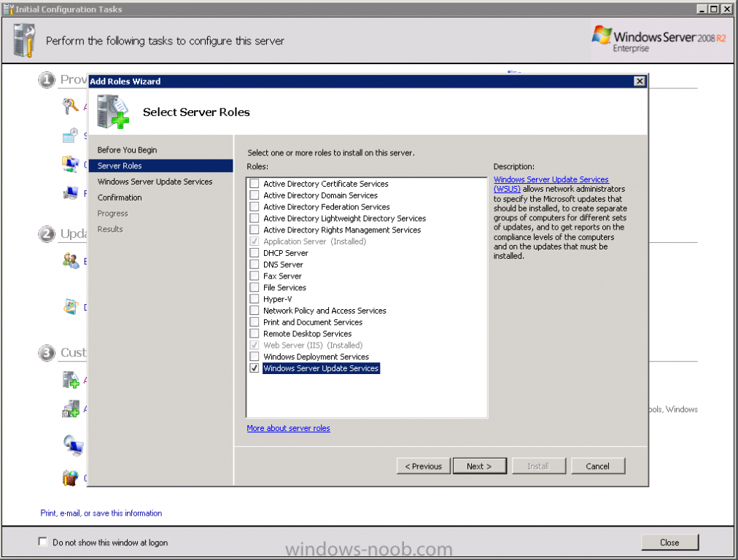The width and height of the screenshot is (738, 560).
Task: Tick the Hyper-V role checkbox
Action: pos(255,299)
